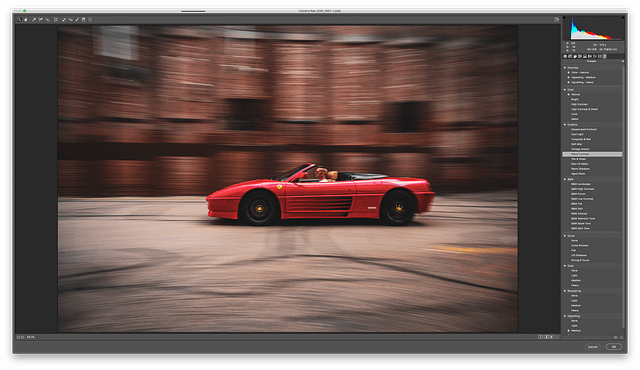Open the HSL Adjustments panel tab
Viewport: 640px width, 370px height.
[x=580, y=56]
